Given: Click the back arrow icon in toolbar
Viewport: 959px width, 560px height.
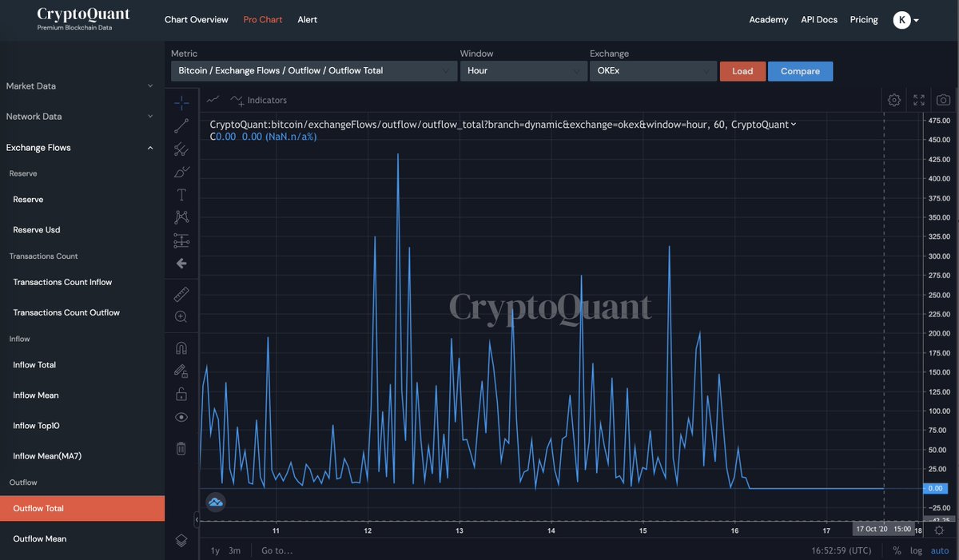Looking at the screenshot, I should click(181, 263).
